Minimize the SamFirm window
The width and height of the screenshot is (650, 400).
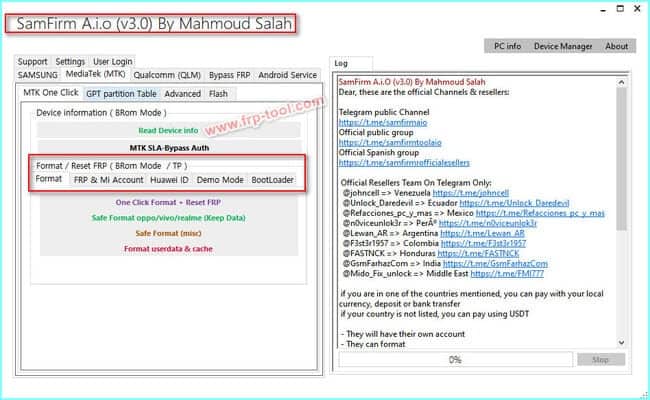(604, 9)
